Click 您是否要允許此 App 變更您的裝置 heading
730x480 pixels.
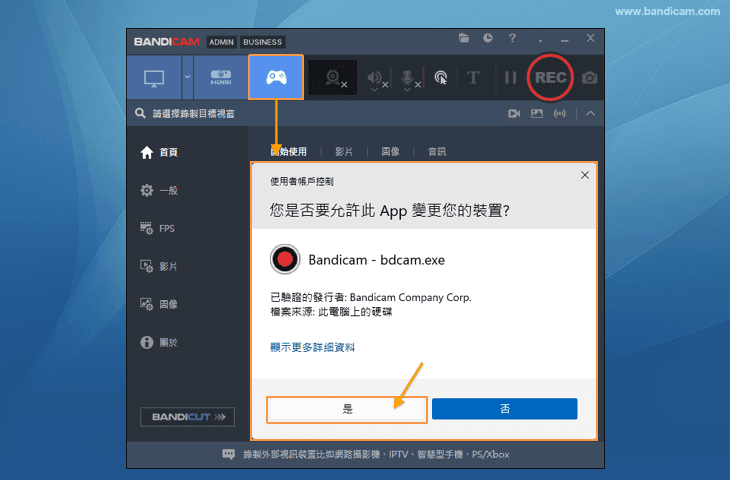click(390, 210)
